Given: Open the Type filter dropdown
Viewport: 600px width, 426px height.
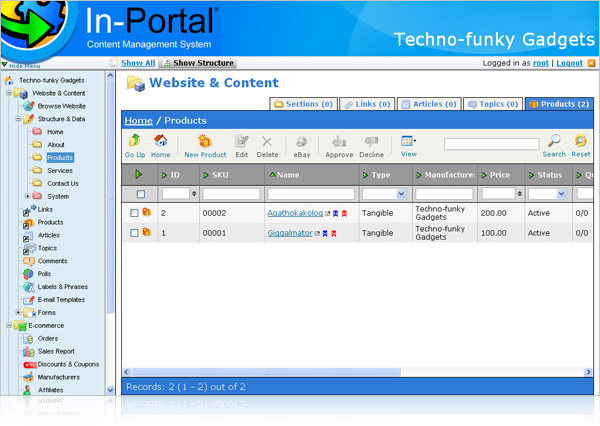Looking at the screenshot, I should [401, 194].
